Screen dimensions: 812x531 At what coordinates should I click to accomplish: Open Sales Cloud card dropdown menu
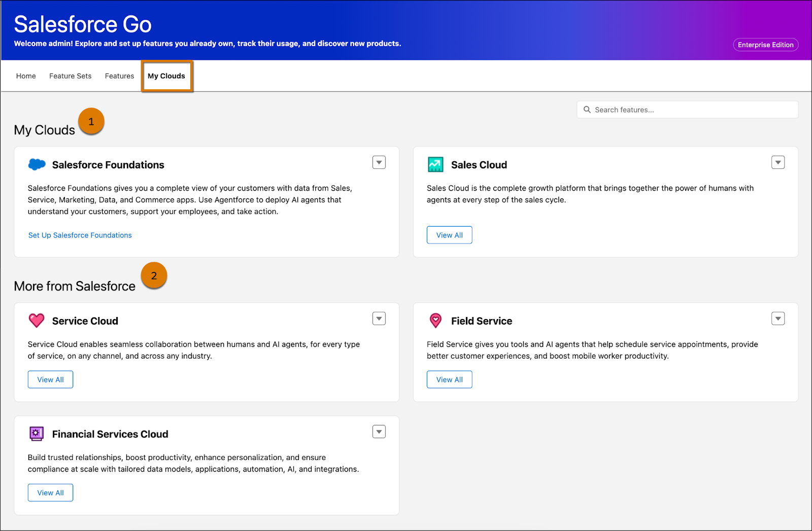click(x=778, y=162)
